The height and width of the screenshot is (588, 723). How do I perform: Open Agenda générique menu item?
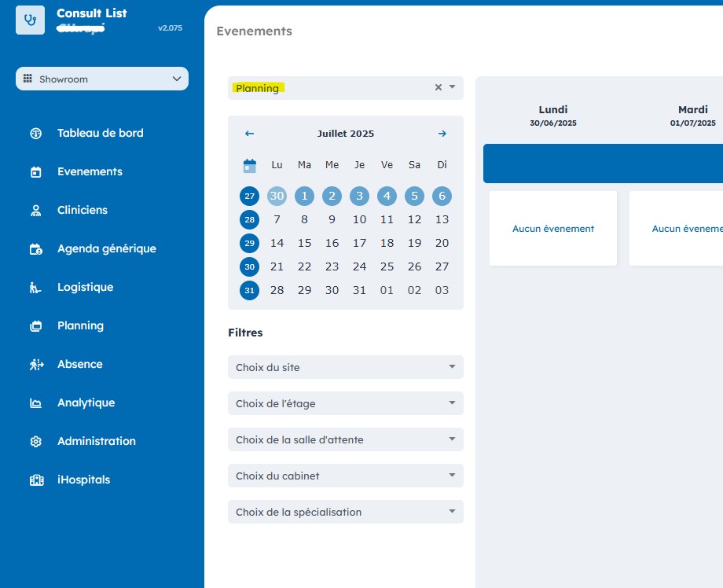pos(106,248)
